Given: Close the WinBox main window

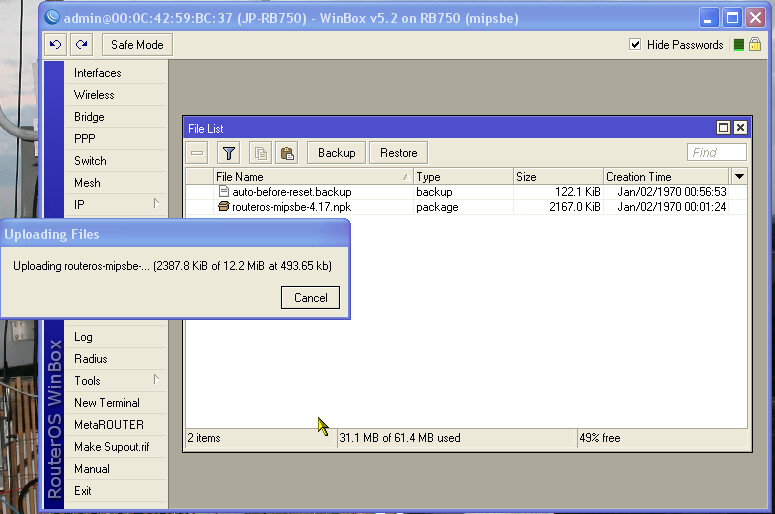Looking at the screenshot, I should [x=755, y=18].
